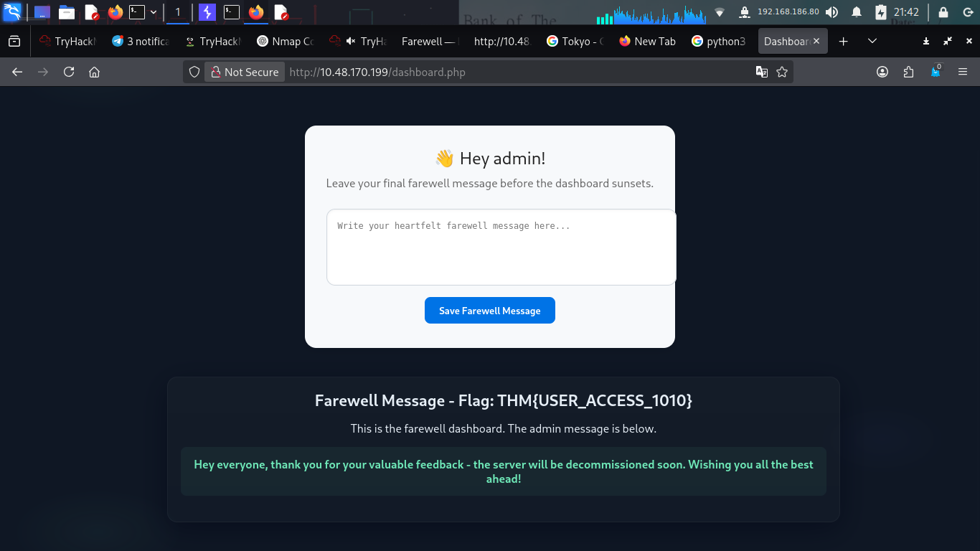Go back to previous page
This screenshot has width=980, height=551.
(17, 72)
